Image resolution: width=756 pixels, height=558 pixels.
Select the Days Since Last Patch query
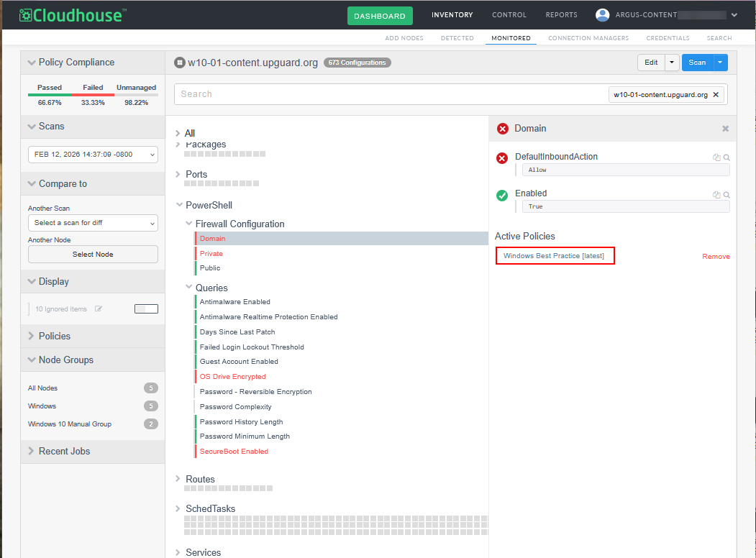[237, 332]
